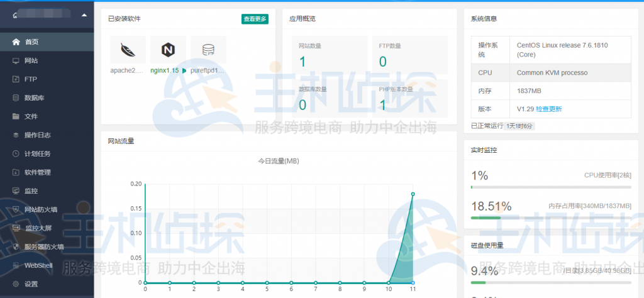Click the clock icon beside 计划任务
644x298 pixels.
[16, 154]
